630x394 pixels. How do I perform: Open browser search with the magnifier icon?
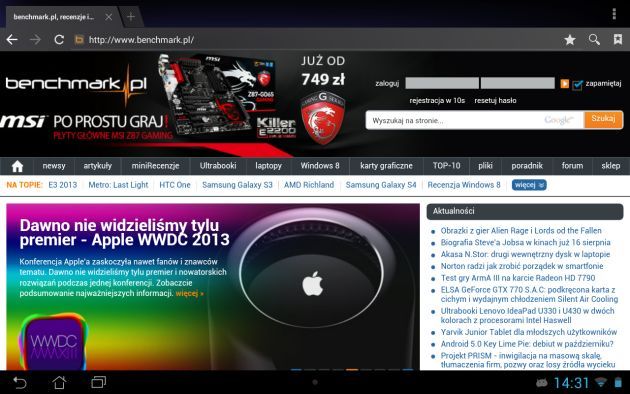click(x=594, y=39)
